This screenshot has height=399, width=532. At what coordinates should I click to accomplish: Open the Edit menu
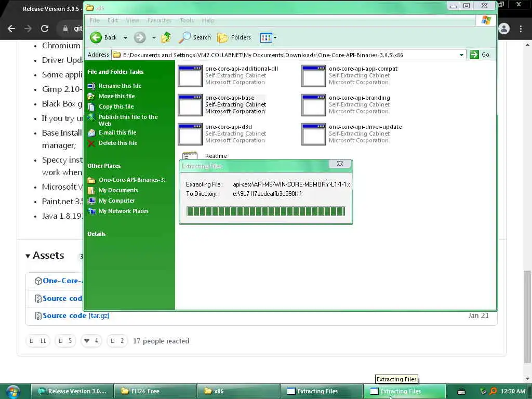pyautogui.click(x=113, y=20)
